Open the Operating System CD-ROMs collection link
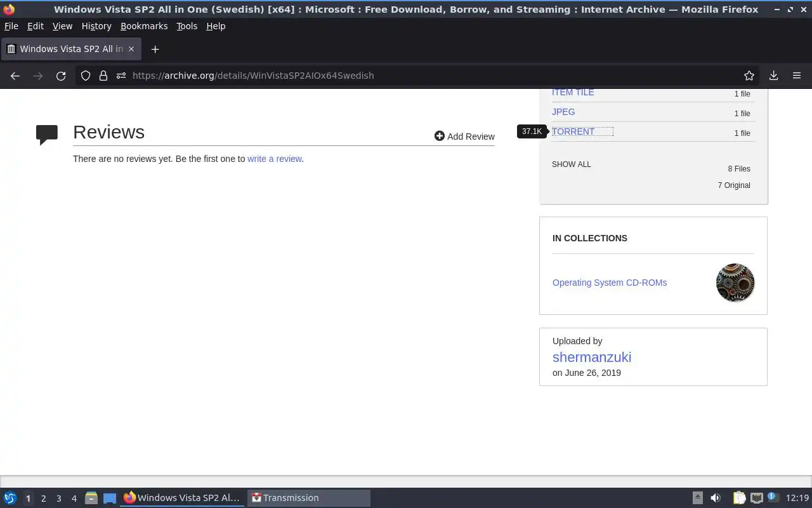This screenshot has height=508, width=812. pyautogui.click(x=610, y=283)
